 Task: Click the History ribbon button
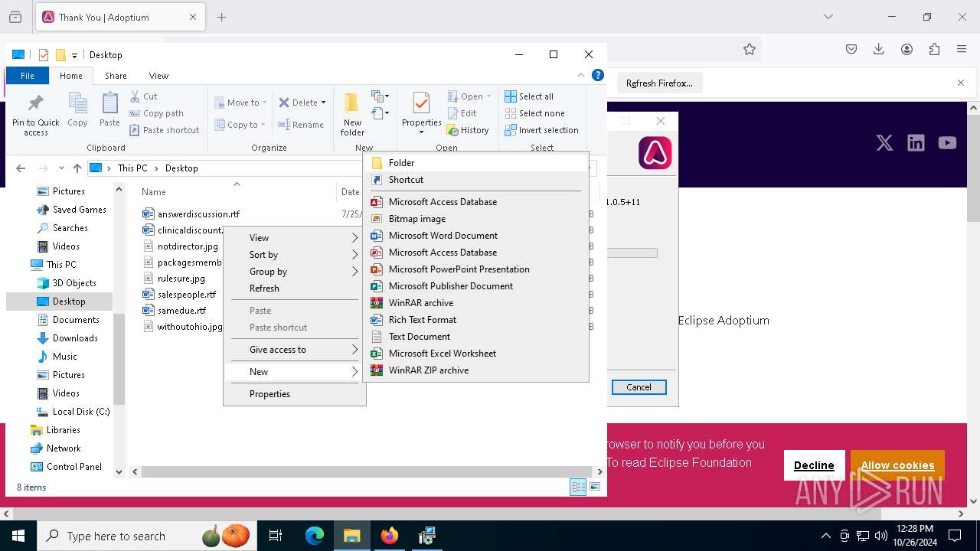(468, 130)
